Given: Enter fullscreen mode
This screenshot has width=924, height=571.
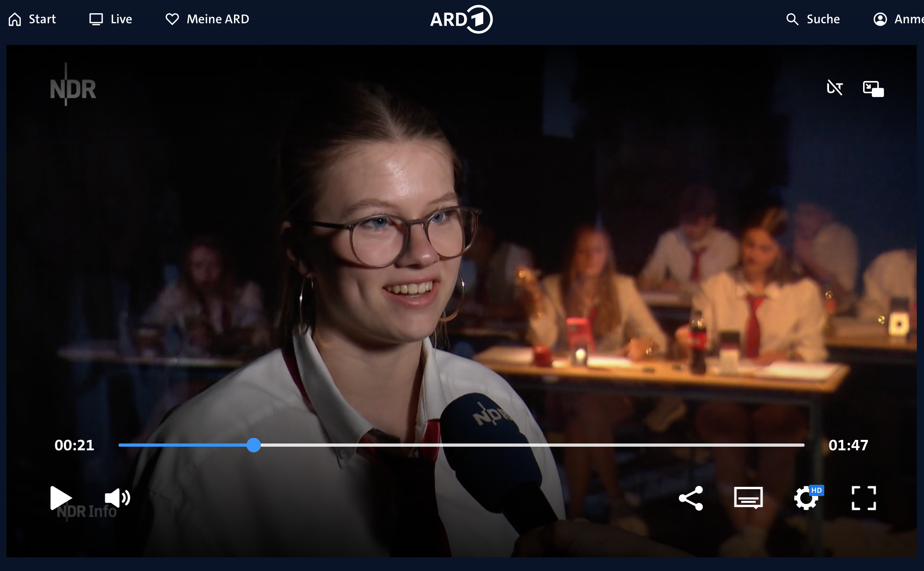Looking at the screenshot, I should coord(863,498).
